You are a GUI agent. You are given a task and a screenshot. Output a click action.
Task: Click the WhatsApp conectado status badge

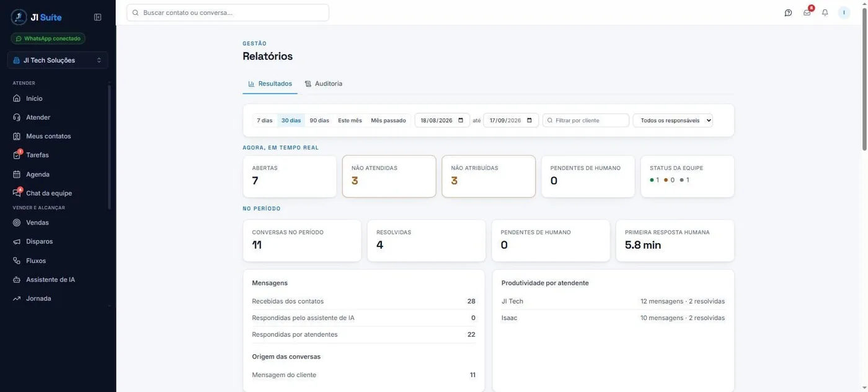[x=48, y=38]
